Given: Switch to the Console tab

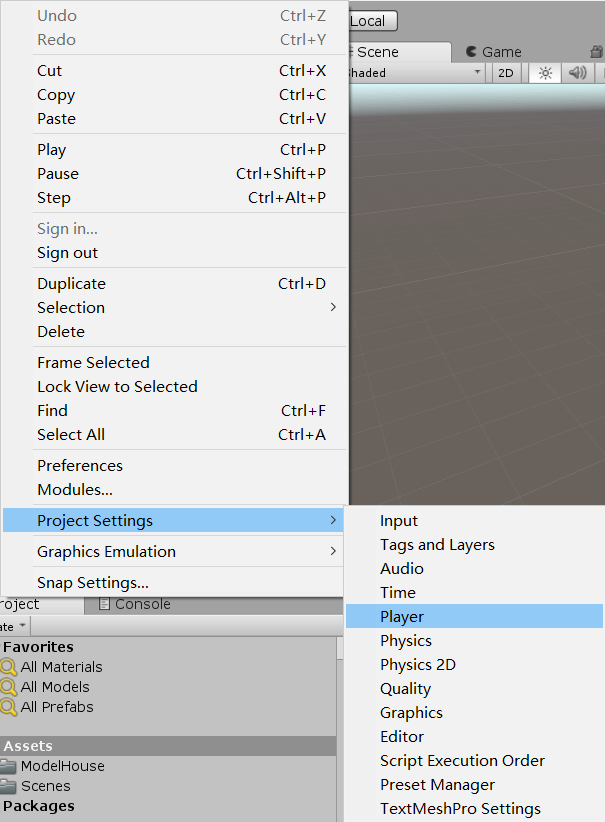Looking at the screenshot, I should (x=135, y=604).
